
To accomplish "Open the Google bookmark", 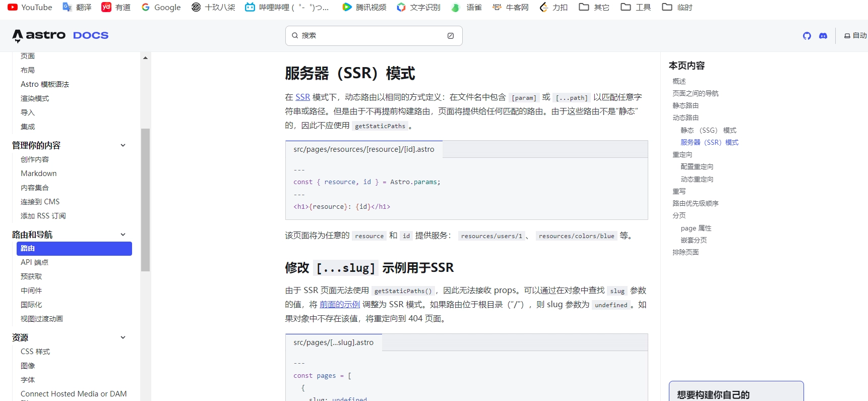I will 161,7.
